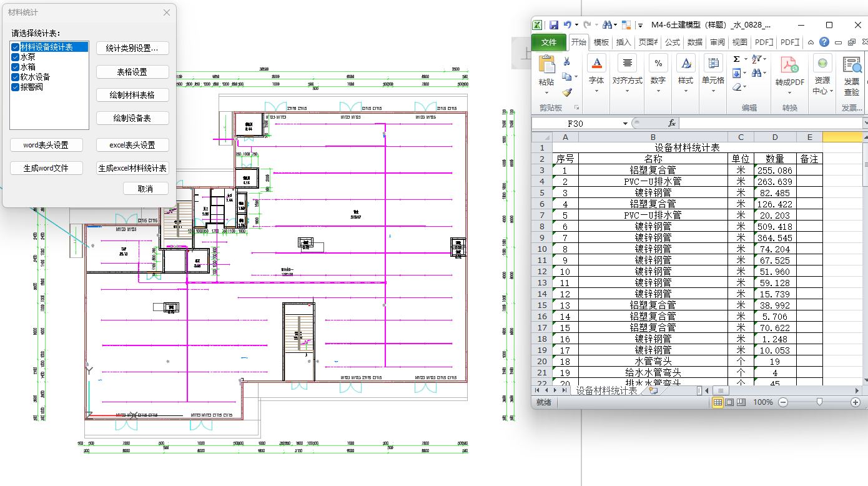The image size is (868, 486).
Task: Click the Cut scissors icon
Action: click(567, 61)
